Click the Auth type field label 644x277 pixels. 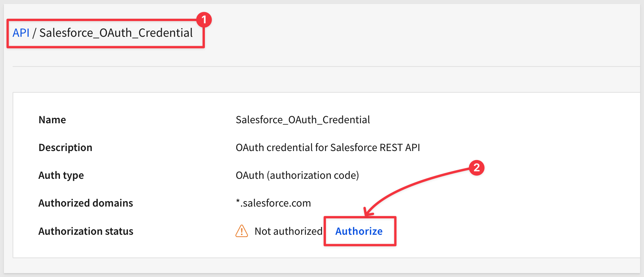click(x=61, y=175)
